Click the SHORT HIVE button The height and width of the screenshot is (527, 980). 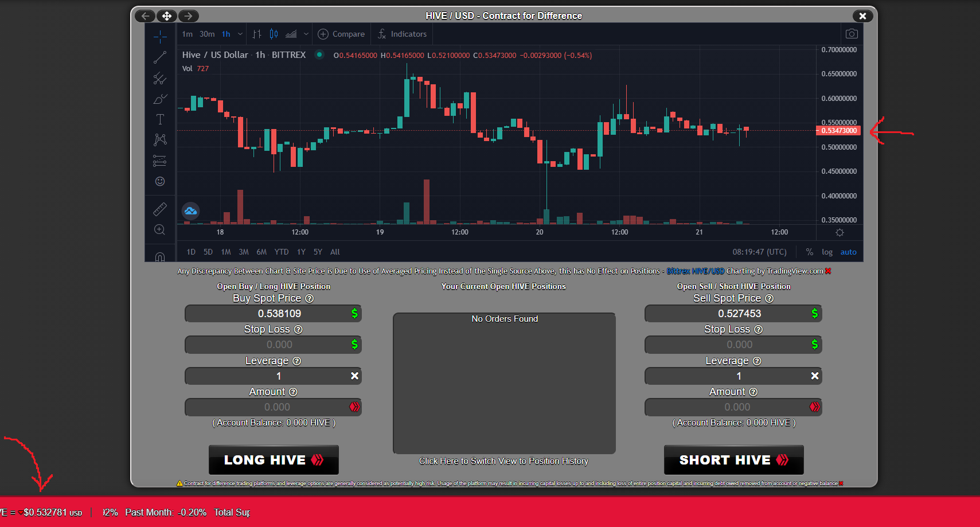point(733,460)
